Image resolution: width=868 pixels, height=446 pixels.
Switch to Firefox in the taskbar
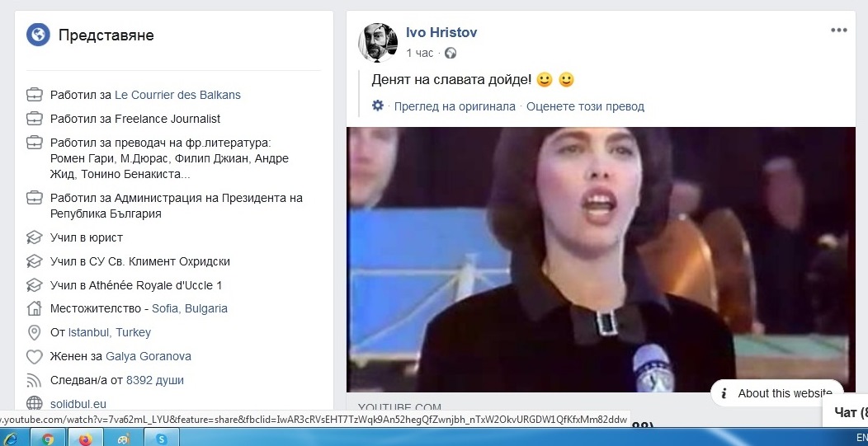coord(85,439)
